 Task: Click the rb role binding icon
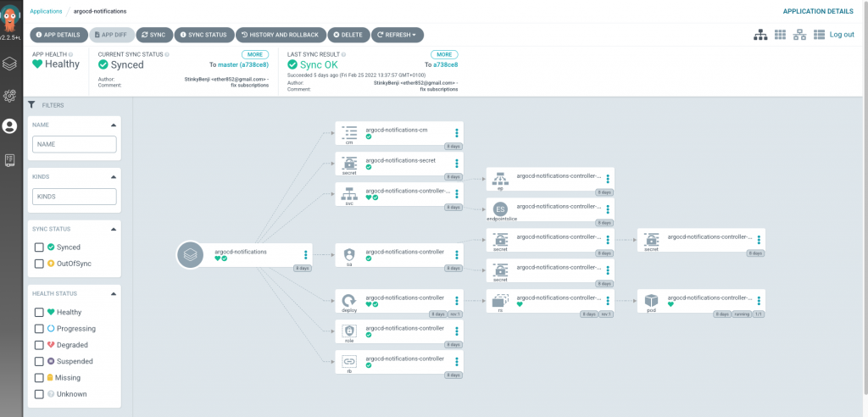click(349, 361)
